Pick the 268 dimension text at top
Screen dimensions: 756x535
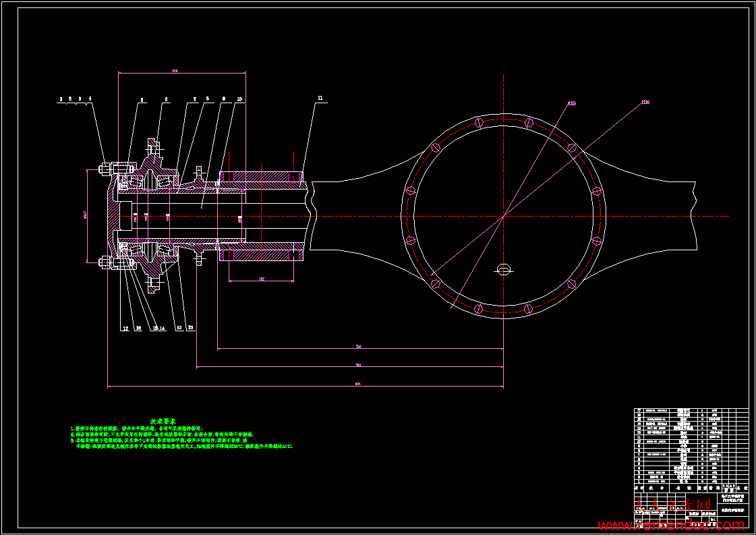pyautogui.click(x=175, y=71)
